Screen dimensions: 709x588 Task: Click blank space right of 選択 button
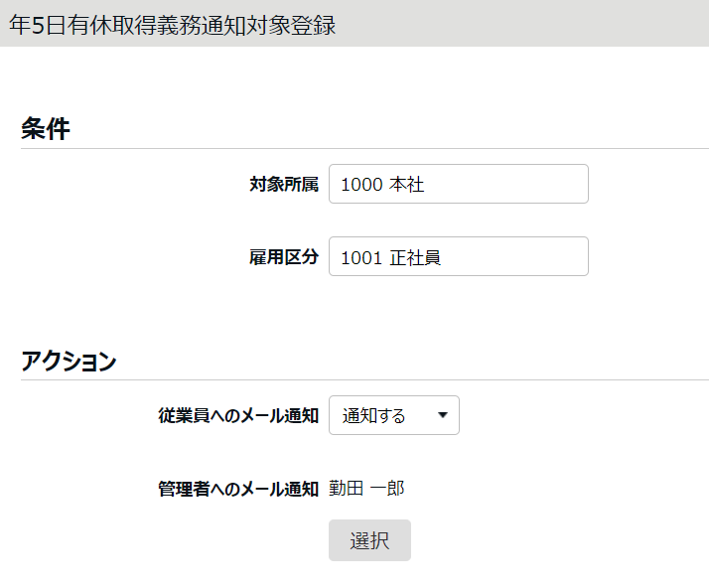556,541
